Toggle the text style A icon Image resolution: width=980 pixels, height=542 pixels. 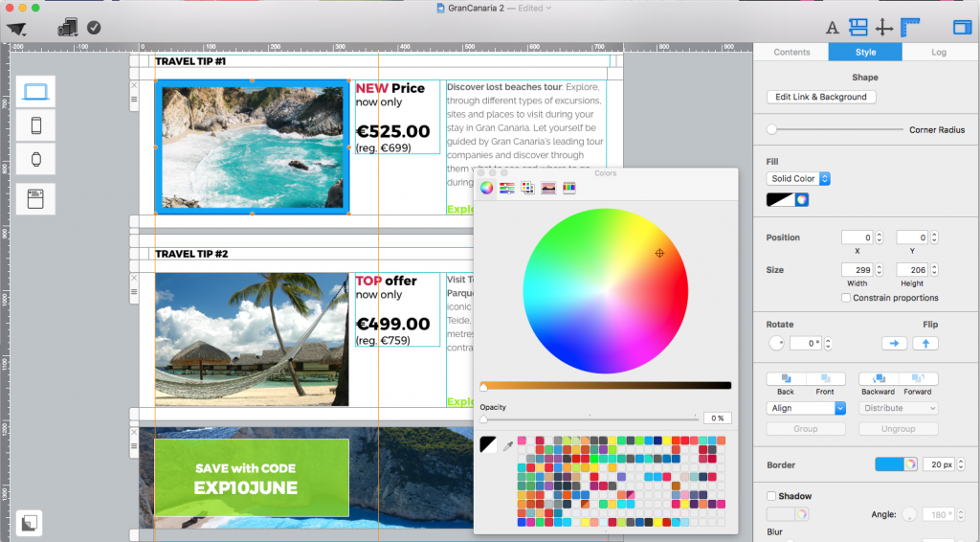click(x=832, y=28)
